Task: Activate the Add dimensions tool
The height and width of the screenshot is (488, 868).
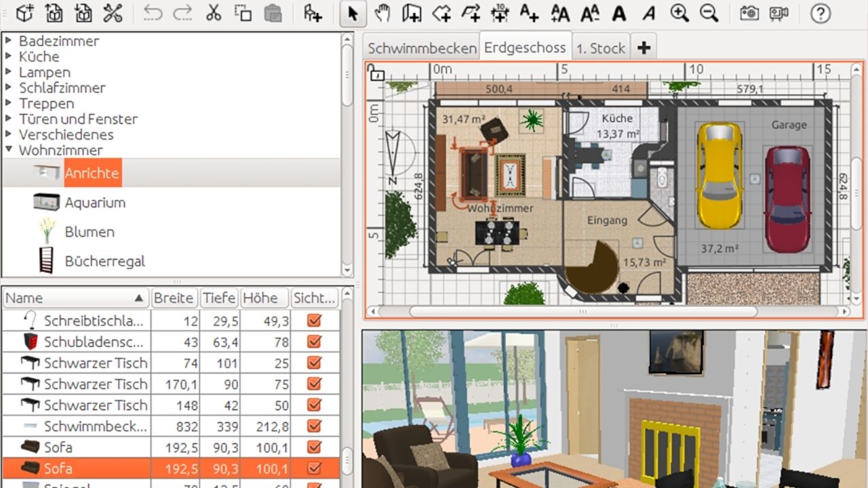Action: coord(500,12)
